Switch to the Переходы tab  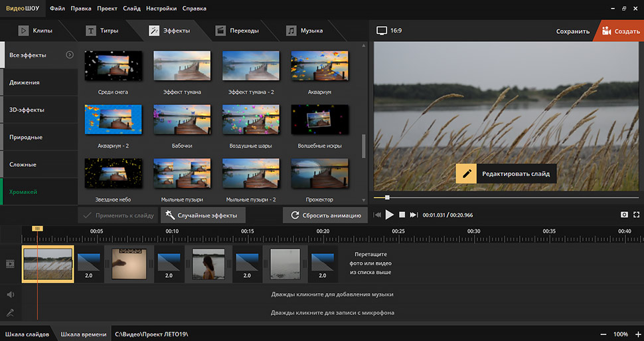[x=237, y=31]
